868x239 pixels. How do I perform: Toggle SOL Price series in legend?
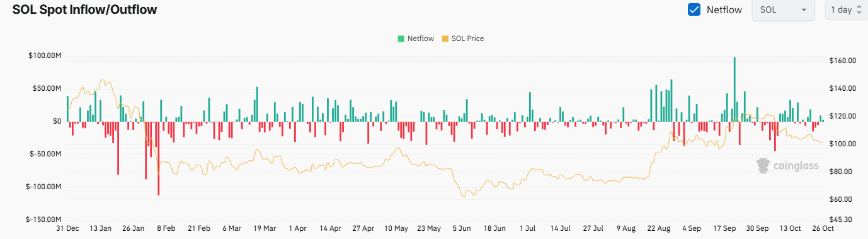tap(463, 38)
